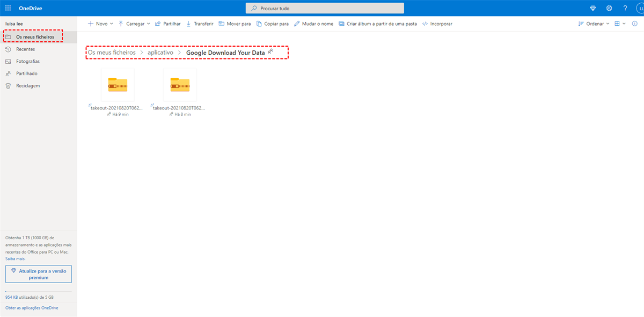Image resolution: width=644 pixels, height=317 pixels.
Task: Click the premium diamond icon in header
Action: [593, 8]
